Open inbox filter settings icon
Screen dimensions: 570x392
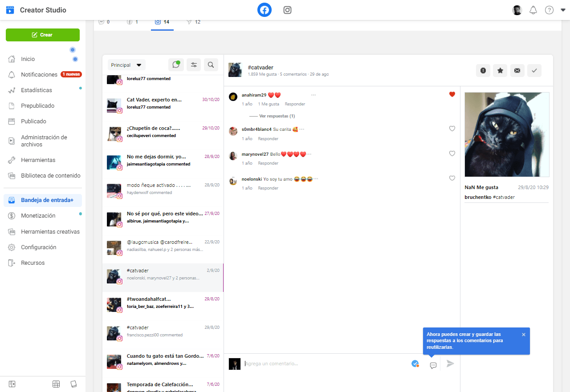(194, 65)
